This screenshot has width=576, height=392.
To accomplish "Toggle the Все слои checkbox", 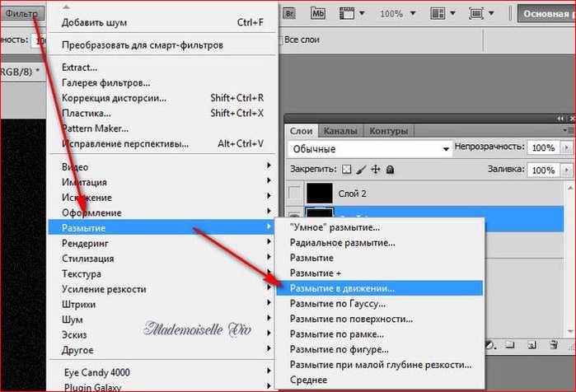I will 281,40.
